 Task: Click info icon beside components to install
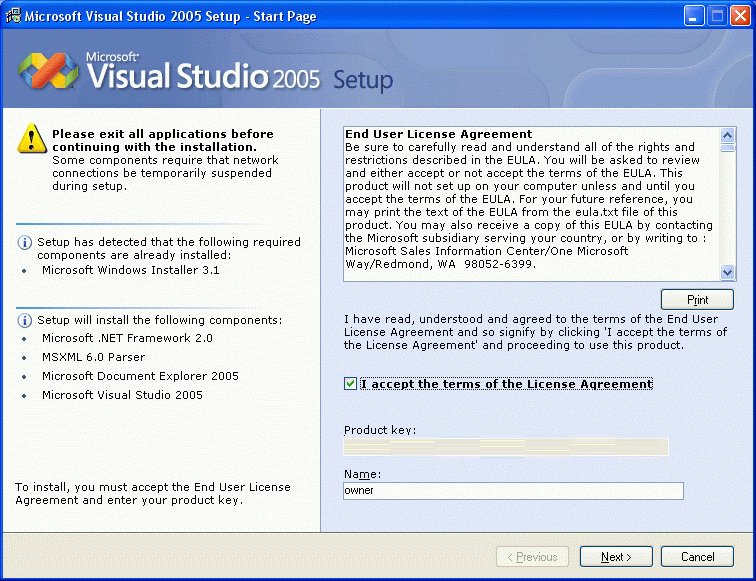25,320
